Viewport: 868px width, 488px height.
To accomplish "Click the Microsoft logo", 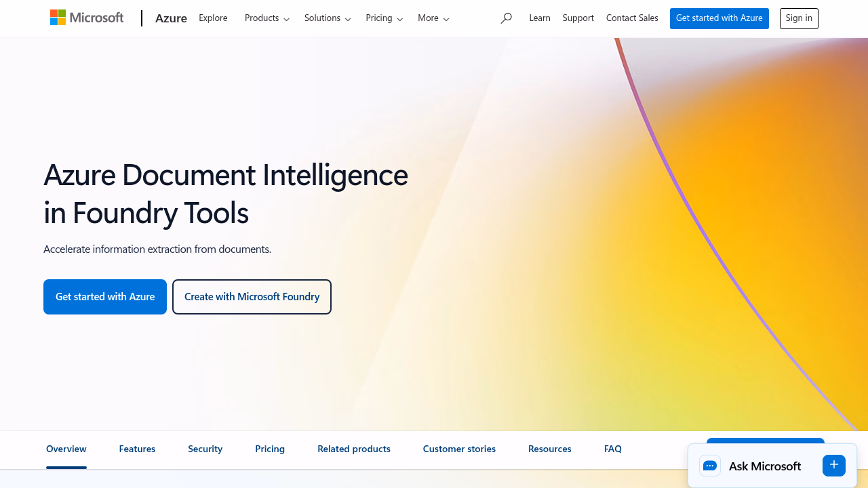I will coord(87,18).
